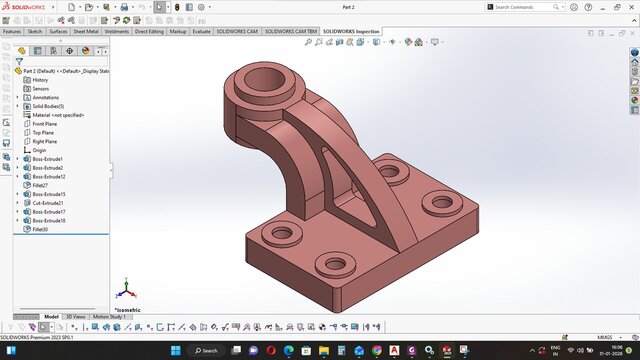Image resolution: width=640 pixels, height=360 pixels.
Task: Switch to the SOLIDWORKS CAM tab
Action: (x=237, y=31)
